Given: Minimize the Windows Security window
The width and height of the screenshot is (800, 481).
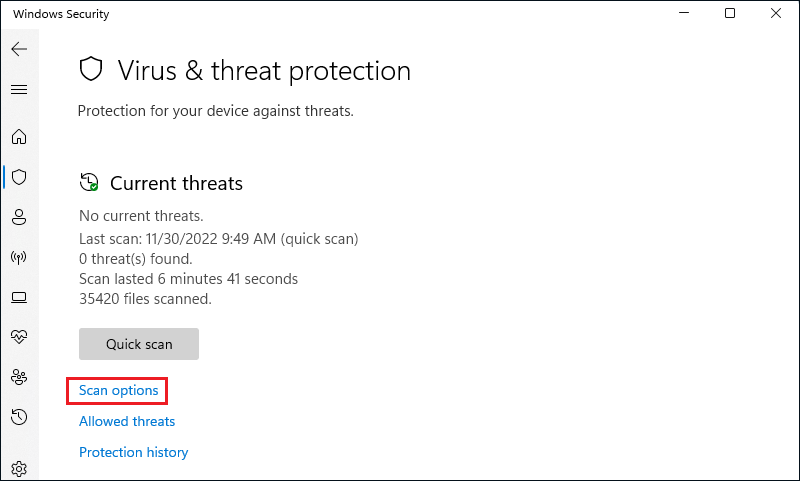Looking at the screenshot, I should [x=684, y=13].
